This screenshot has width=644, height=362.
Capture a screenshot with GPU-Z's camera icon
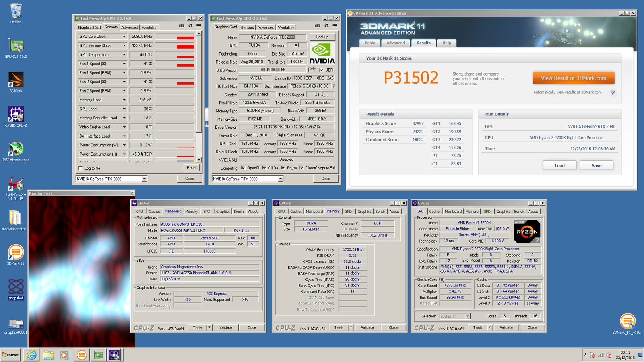181,25
